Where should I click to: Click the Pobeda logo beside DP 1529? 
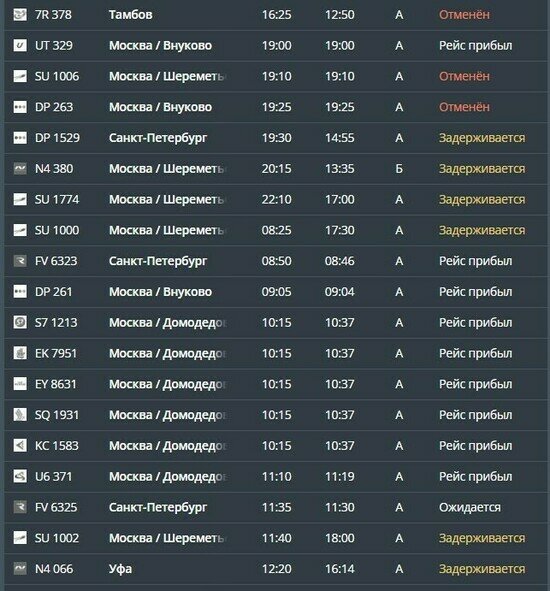[20, 138]
